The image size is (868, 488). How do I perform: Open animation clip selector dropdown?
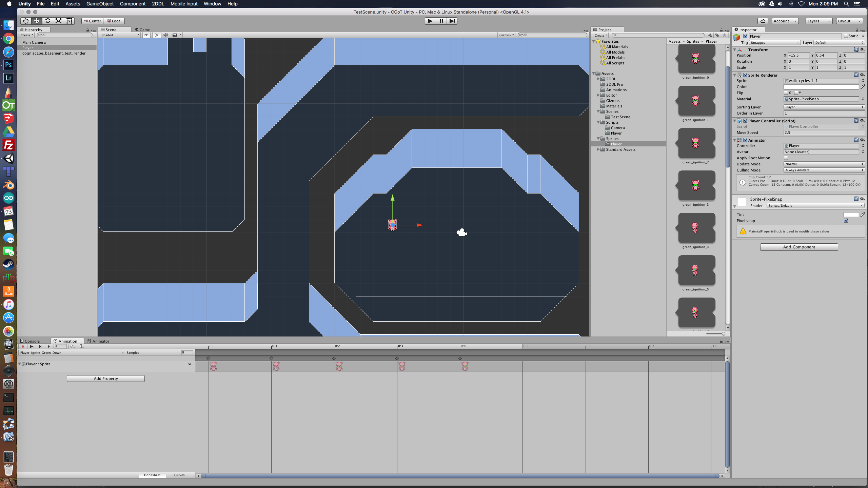coord(72,352)
